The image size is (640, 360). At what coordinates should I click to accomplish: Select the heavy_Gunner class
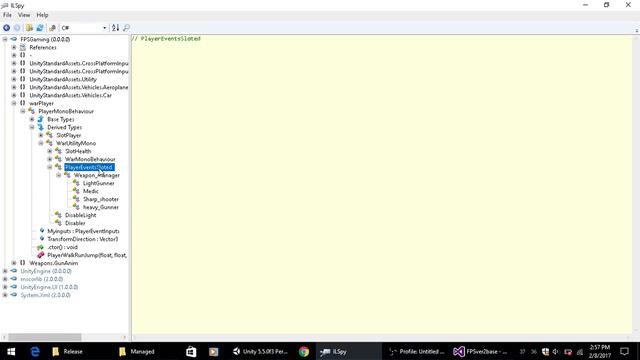tap(101, 207)
